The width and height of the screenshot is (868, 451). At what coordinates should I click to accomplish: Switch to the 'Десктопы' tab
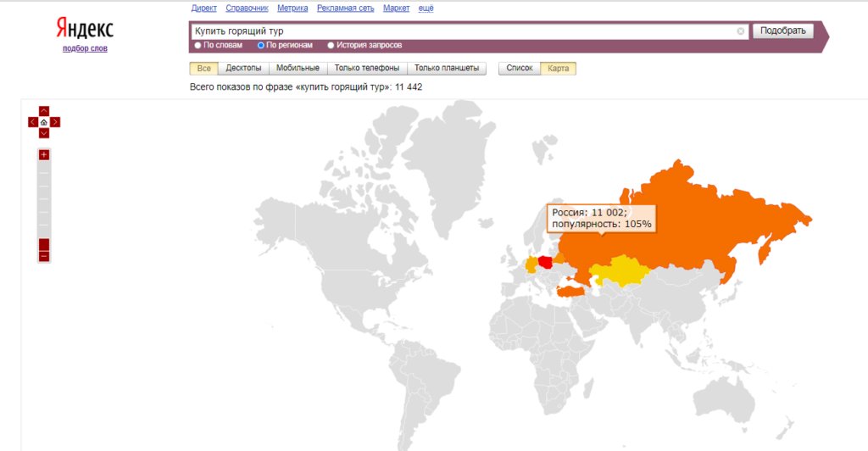tap(243, 68)
